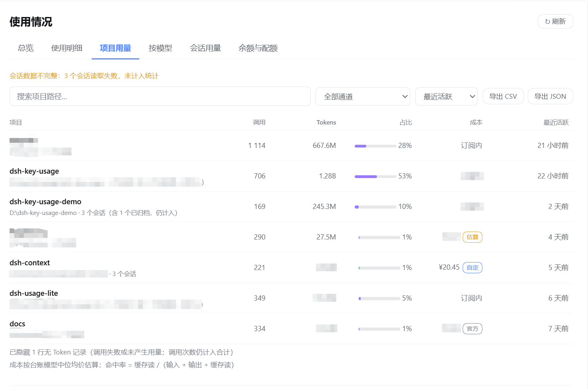Image resolution: width=588 pixels, height=389 pixels.
Task: Export data with 导出 CSV button
Action: tap(503, 96)
